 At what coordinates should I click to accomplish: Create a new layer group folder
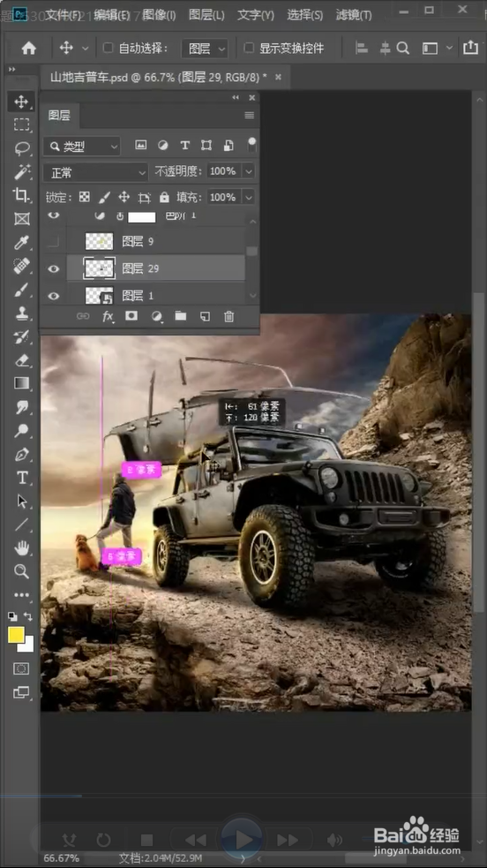click(180, 316)
